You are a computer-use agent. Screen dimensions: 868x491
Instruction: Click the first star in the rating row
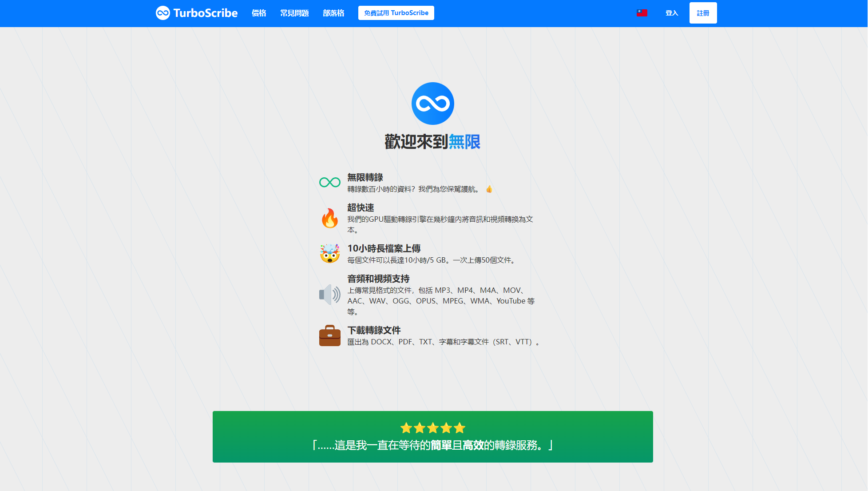(x=406, y=428)
